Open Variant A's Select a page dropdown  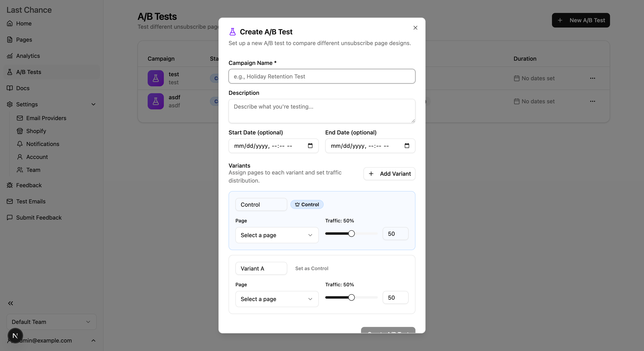pyautogui.click(x=277, y=299)
